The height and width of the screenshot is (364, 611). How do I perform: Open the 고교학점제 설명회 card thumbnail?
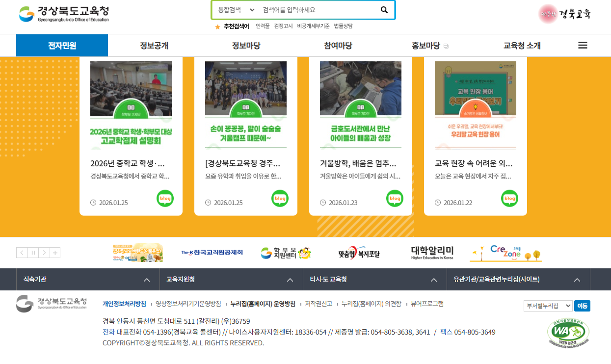pyautogui.click(x=131, y=104)
